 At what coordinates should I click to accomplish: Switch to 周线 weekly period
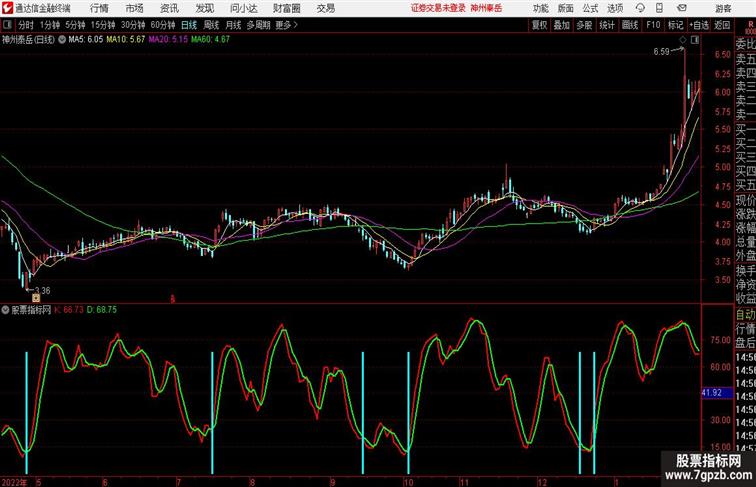[x=211, y=25]
